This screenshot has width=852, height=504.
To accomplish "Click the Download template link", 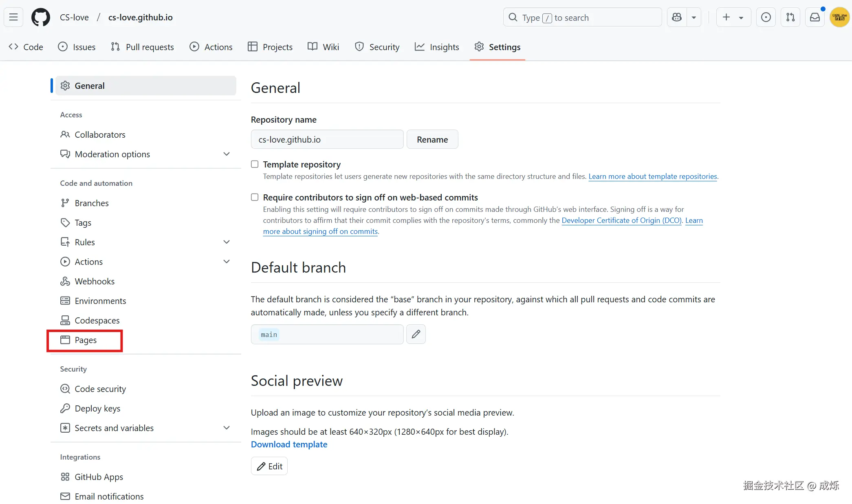I will tap(289, 444).
